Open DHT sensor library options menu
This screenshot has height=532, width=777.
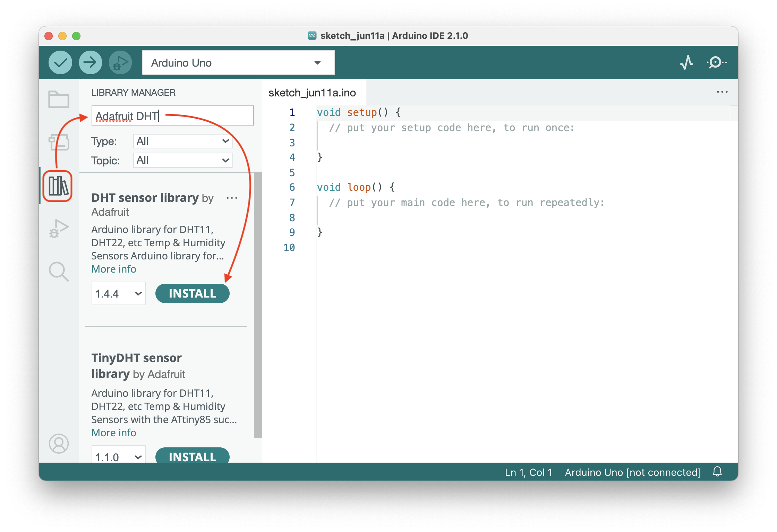click(232, 198)
